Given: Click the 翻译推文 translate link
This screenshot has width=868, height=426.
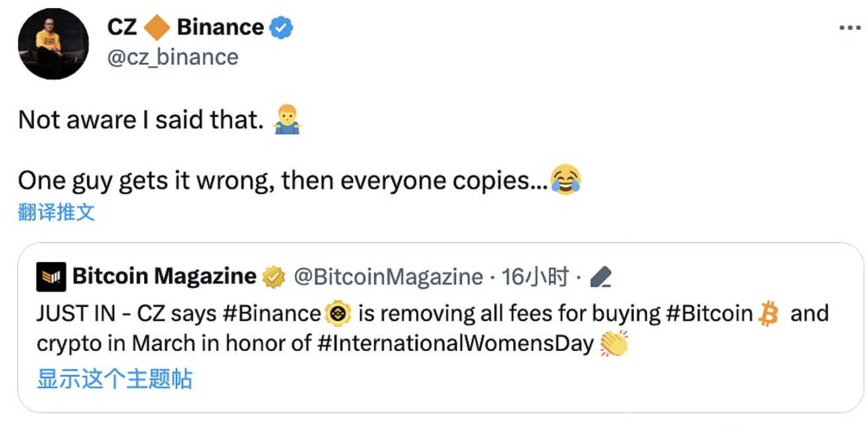Looking at the screenshot, I should (56, 212).
